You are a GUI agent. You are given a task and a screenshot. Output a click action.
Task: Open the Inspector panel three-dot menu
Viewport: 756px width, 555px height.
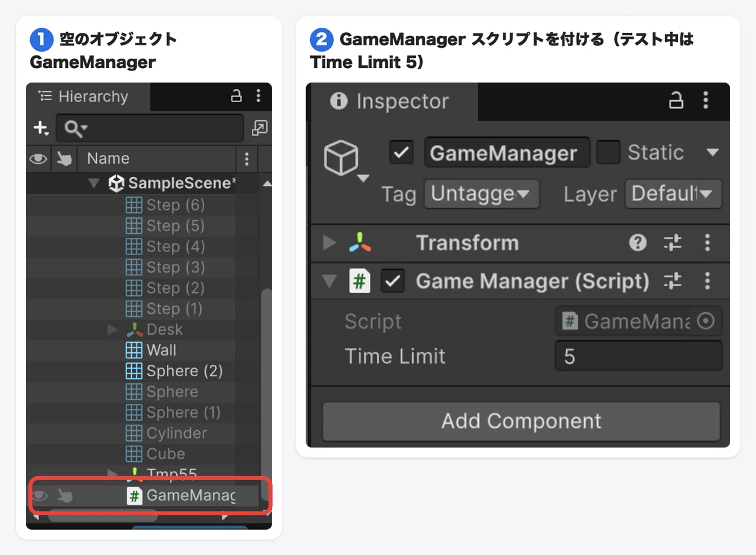point(706,101)
